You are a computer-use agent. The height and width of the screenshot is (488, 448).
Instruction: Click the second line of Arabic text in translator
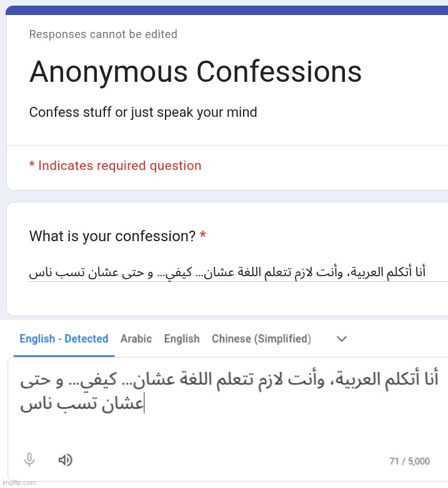81,404
